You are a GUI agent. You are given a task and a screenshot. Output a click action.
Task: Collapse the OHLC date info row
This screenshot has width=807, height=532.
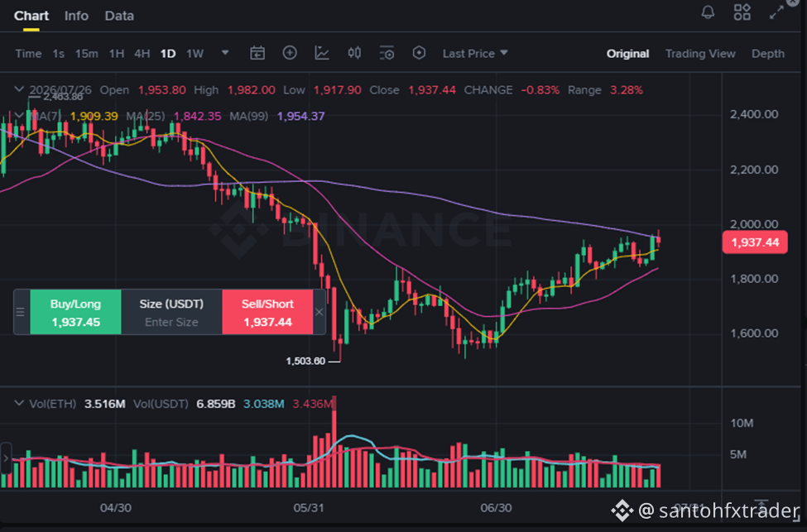[18, 89]
